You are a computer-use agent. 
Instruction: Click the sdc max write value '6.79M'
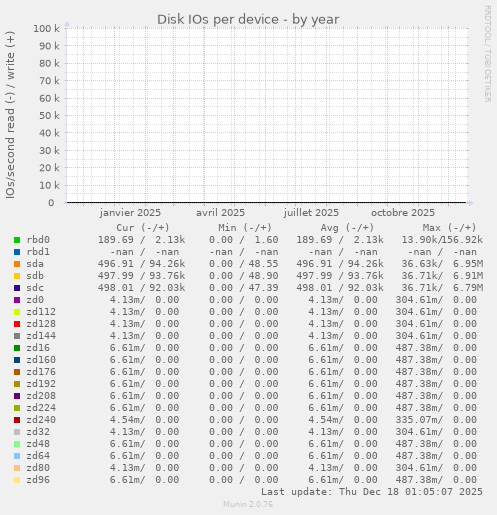coord(468,288)
